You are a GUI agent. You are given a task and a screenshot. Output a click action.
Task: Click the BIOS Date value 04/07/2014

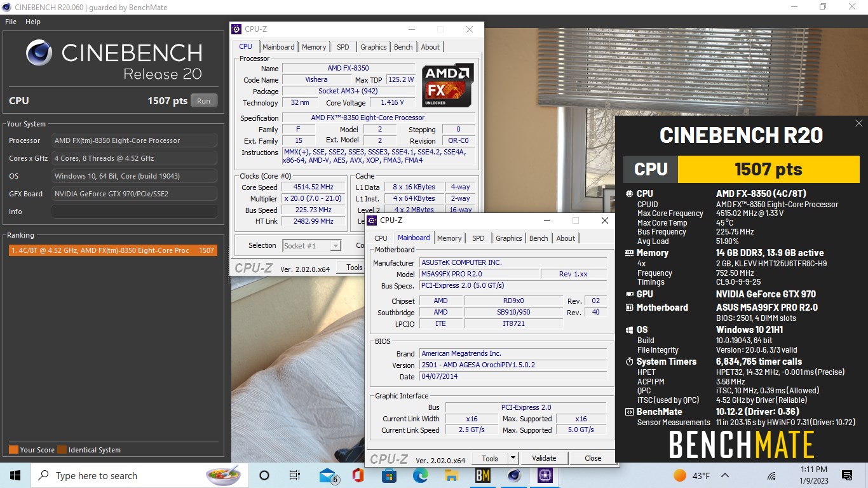[x=513, y=376]
